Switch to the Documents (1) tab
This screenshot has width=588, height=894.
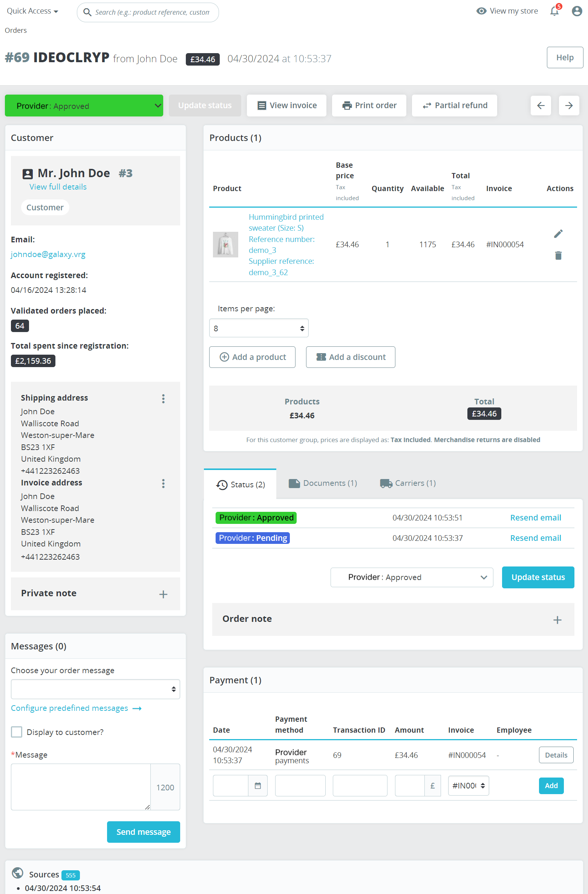pos(323,483)
